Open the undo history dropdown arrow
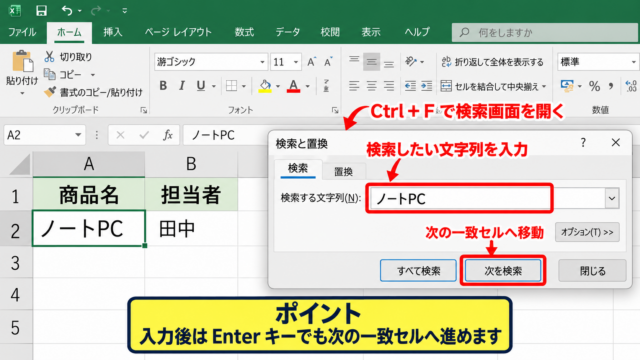This screenshot has width=640, height=360. coord(80,11)
